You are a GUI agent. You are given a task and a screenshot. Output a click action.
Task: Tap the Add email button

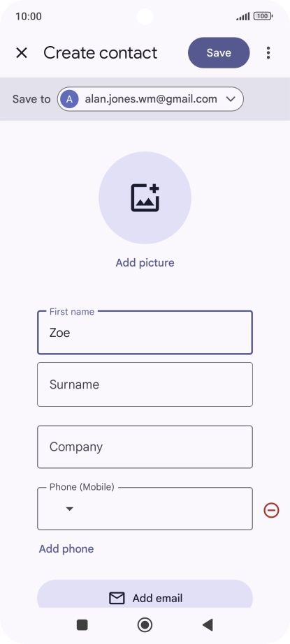(x=145, y=594)
